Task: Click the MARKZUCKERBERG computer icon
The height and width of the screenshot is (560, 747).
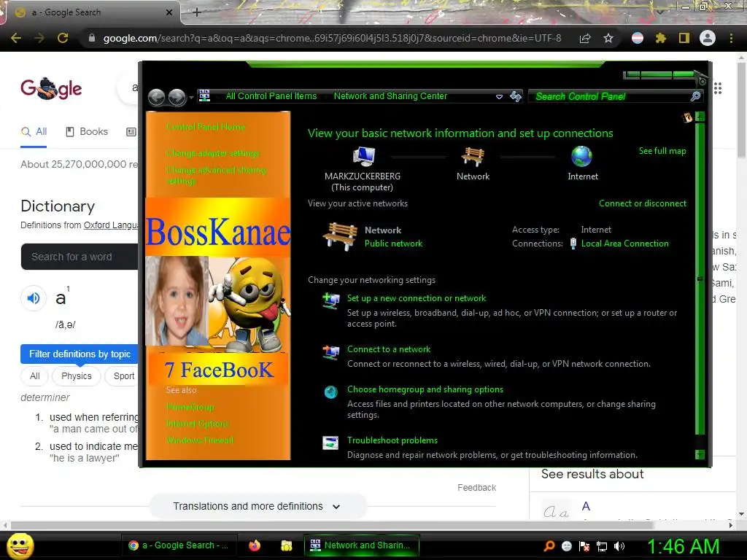Action: 363,156
